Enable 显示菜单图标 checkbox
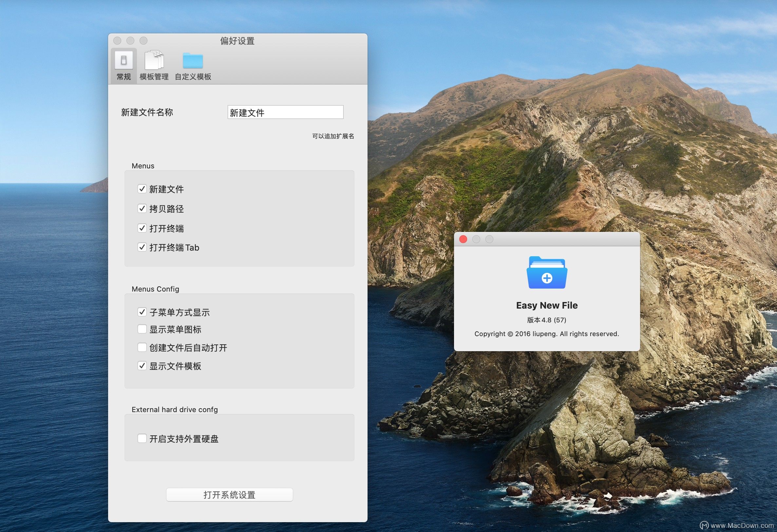Image resolution: width=777 pixels, height=532 pixels. point(142,329)
